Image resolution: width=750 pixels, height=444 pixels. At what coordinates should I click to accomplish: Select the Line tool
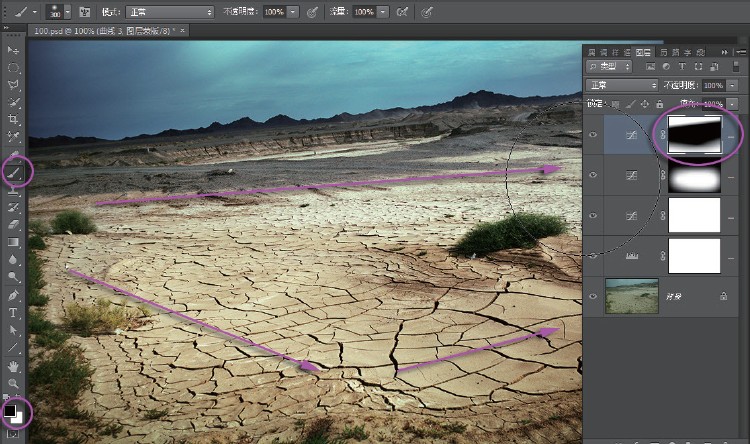[13, 348]
